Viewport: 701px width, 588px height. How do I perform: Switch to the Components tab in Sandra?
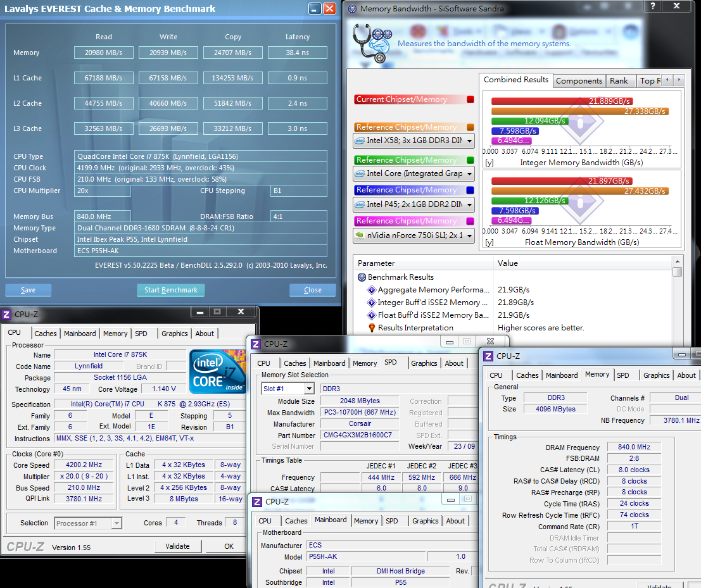click(x=579, y=81)
